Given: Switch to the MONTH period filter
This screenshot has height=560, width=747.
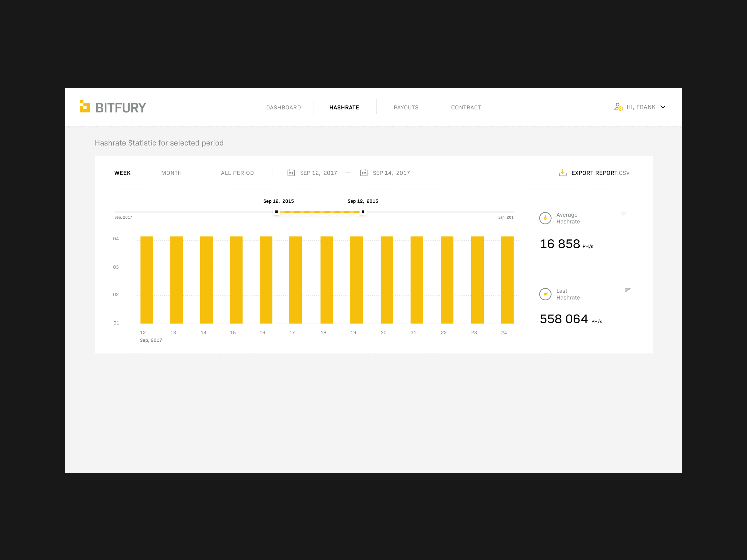Looking at the screenshot, I should (172, 173).
